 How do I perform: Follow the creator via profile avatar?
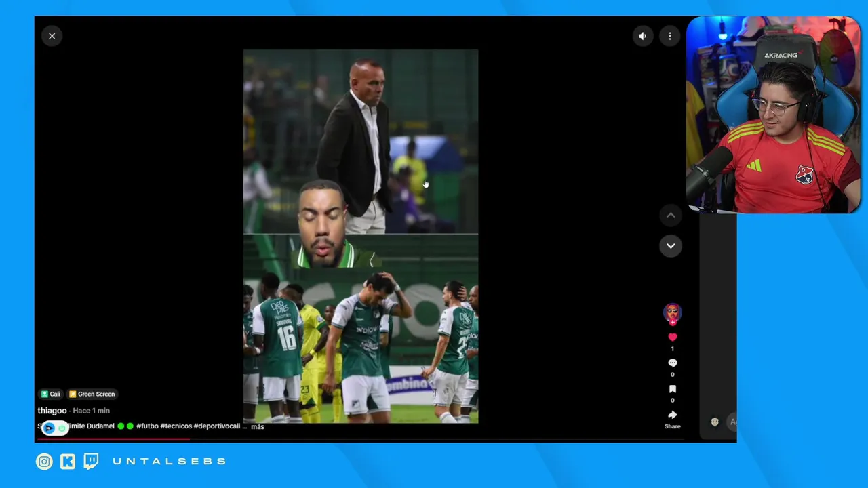point(672,313)
